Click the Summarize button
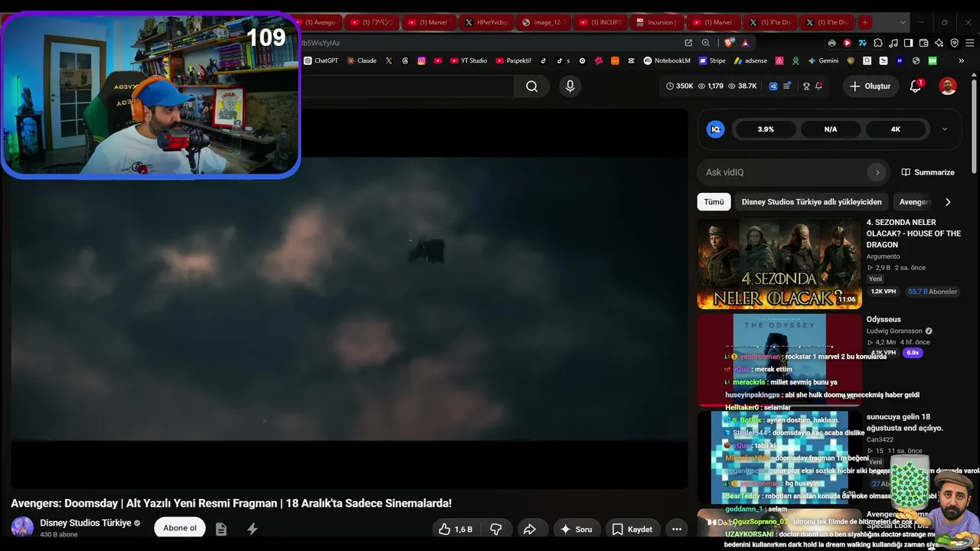Image resolution: width=980 pixels, height=551 pixels. coord(928,172)
